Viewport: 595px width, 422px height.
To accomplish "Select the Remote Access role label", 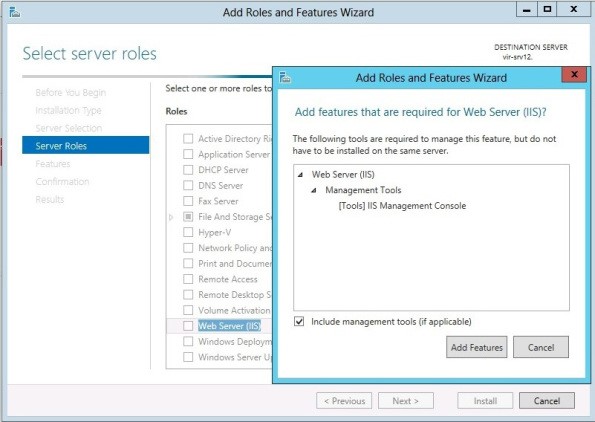I will tap(228, 279).
